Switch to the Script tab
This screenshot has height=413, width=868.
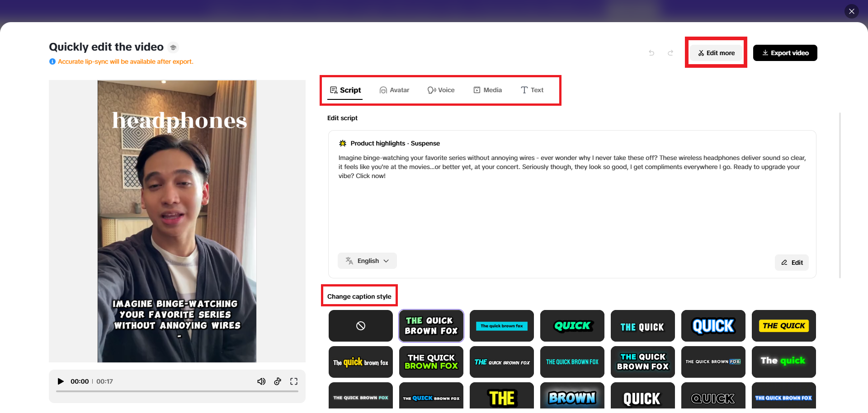point(345,90)
